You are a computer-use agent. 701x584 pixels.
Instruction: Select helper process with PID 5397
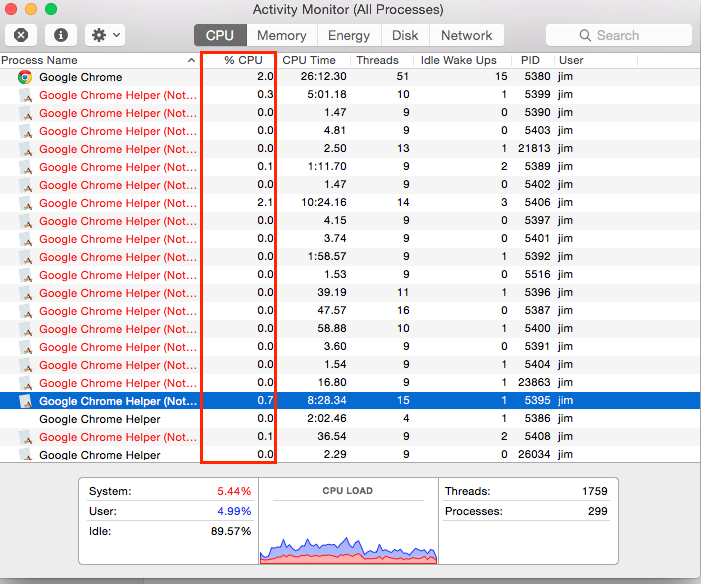click(350, 220)
